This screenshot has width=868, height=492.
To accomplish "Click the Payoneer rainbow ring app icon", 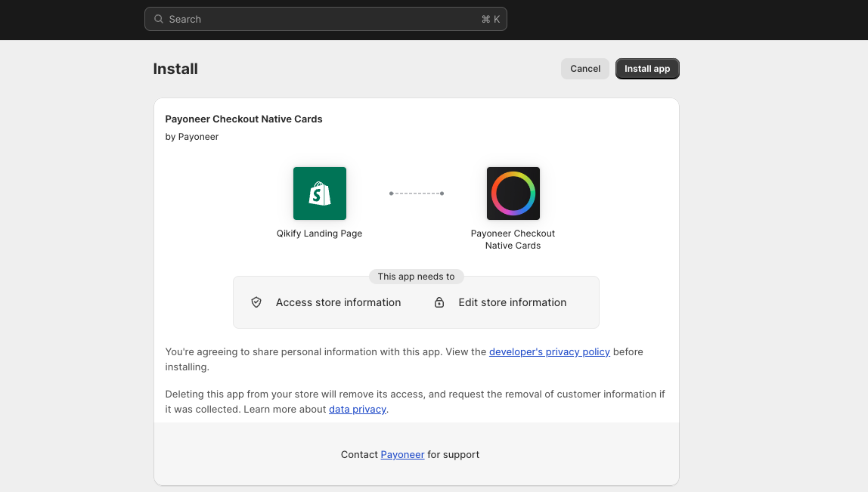I will tap(513, 193).
